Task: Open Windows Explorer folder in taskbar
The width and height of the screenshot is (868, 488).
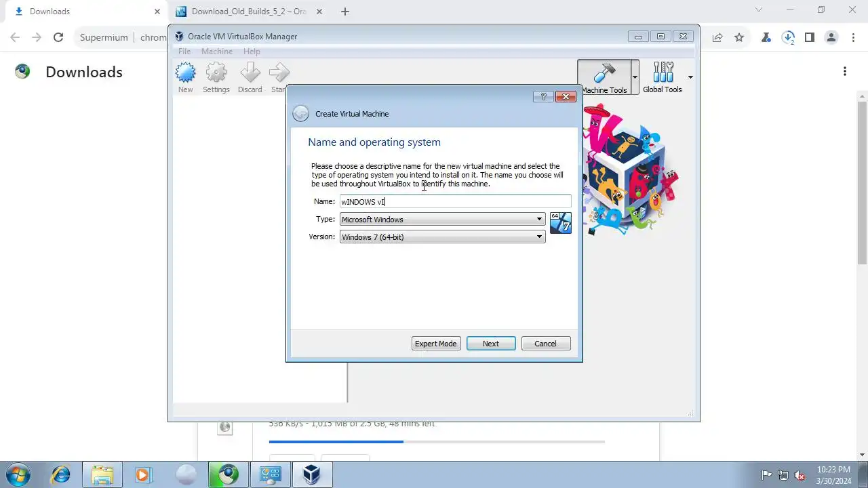Action: [102, 474]
